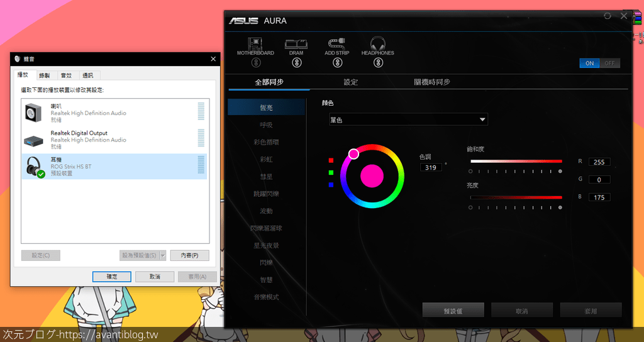644x342 pixels.
Task: Toggle the sync link under DRAM
Action: click(296, 63)
